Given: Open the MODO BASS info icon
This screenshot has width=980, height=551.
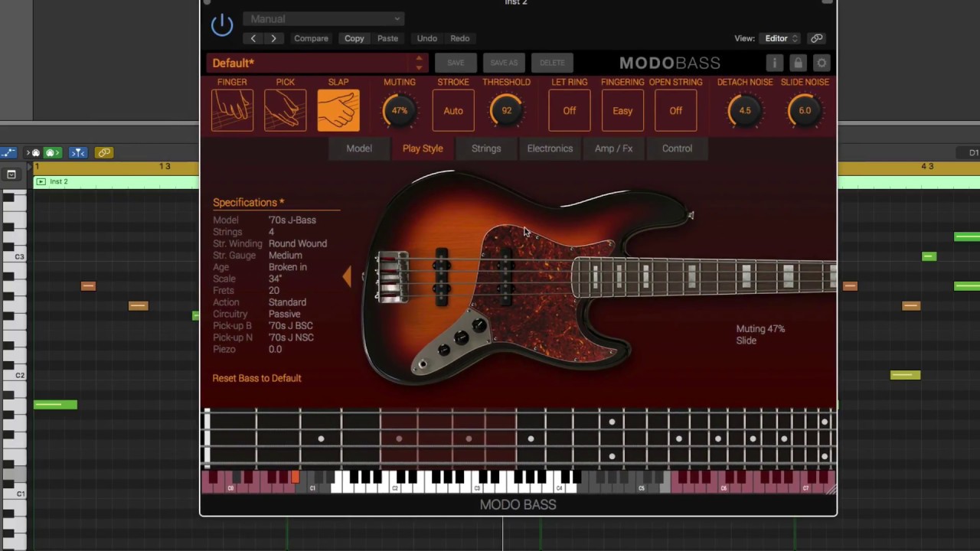Looking at the screenshot, I should (x=774, y=63).
